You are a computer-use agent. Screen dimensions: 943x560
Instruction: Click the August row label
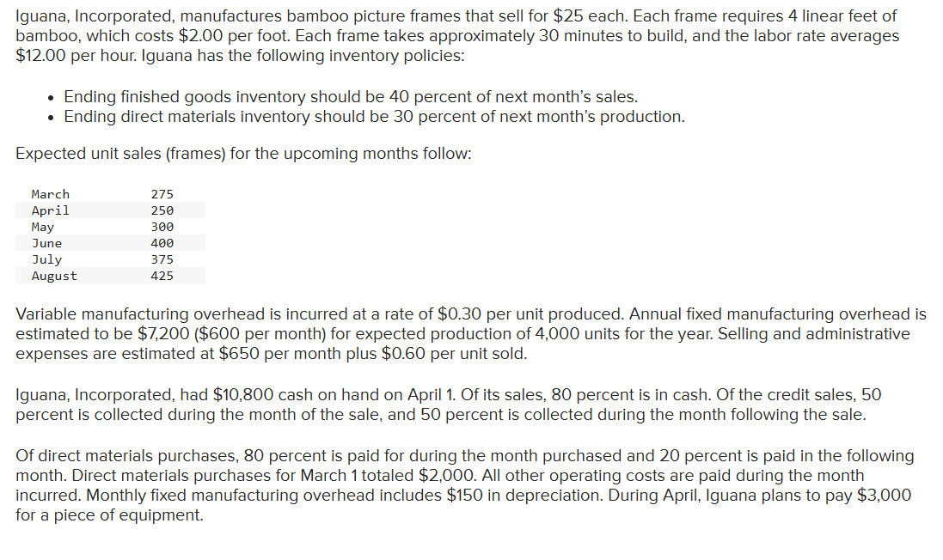(54, 276)
